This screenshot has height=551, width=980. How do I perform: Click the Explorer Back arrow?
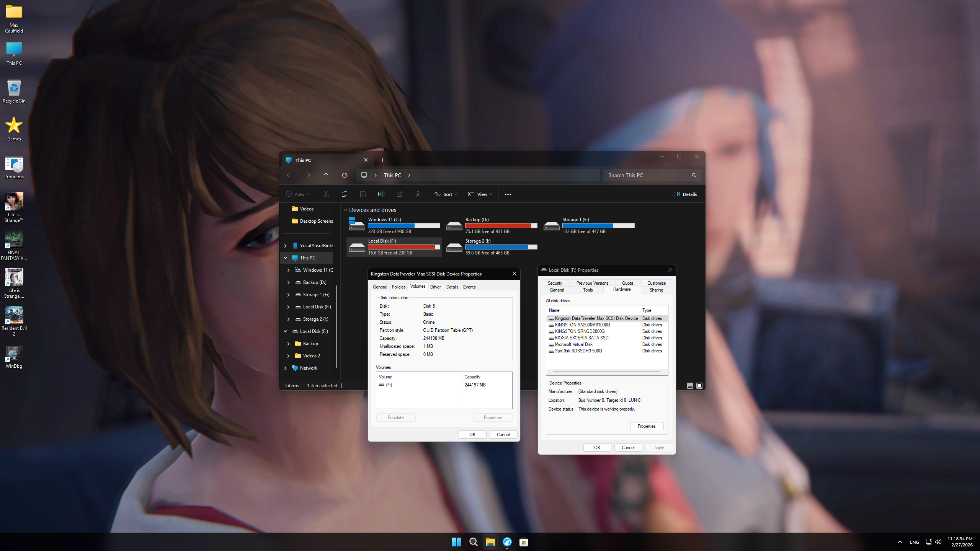tap(289, 175)
